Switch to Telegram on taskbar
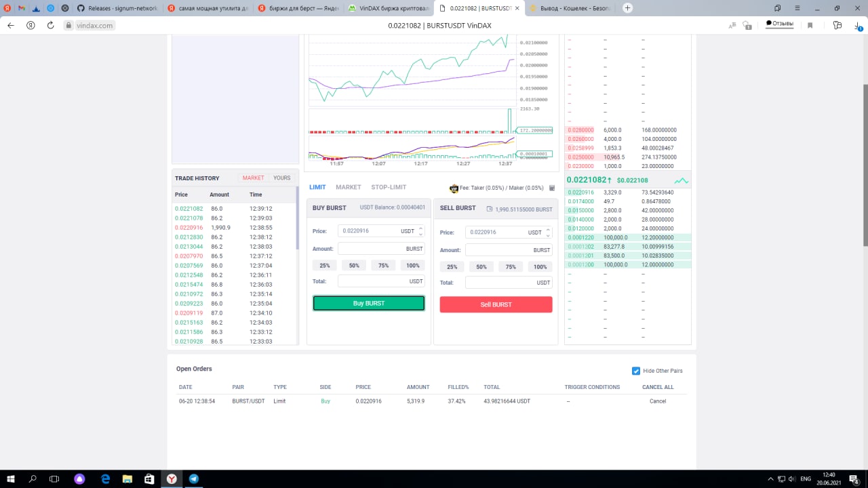Screen dimensions: 868x488 tap(194, 479)
